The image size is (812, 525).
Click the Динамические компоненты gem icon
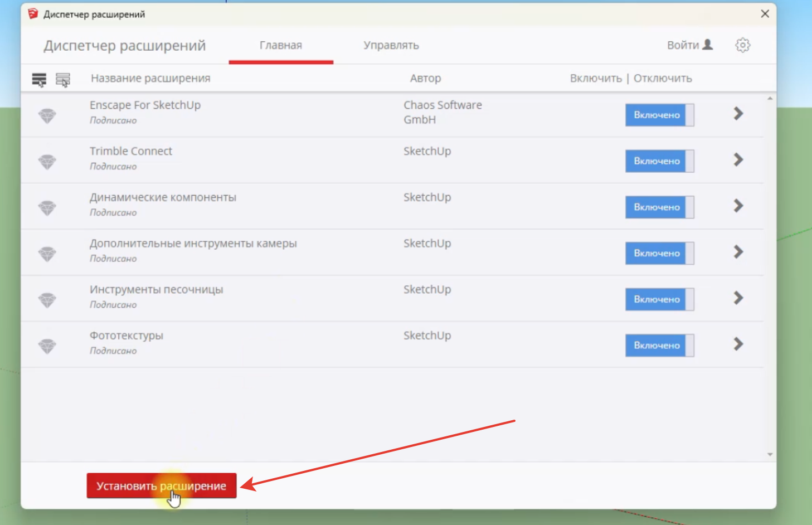point(47,208)
